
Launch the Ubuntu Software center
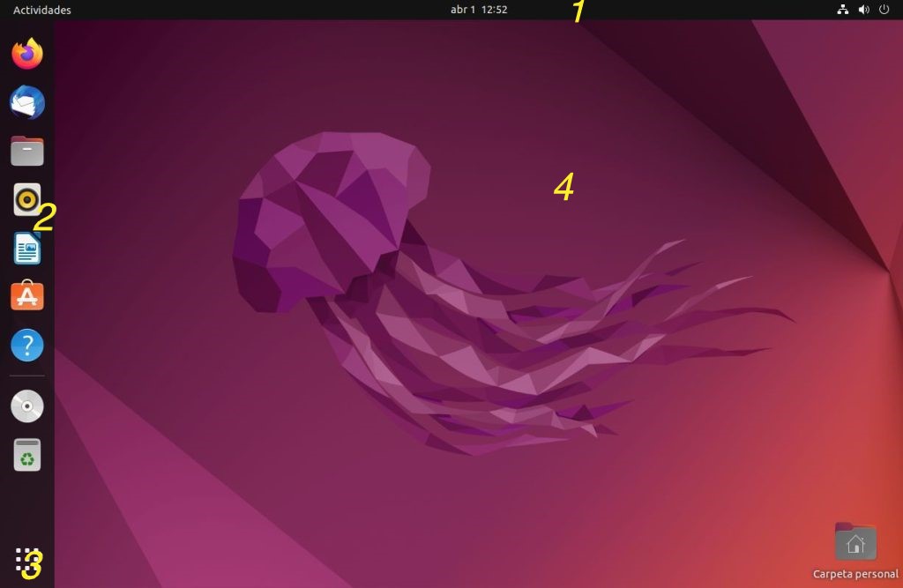[26, 296]
